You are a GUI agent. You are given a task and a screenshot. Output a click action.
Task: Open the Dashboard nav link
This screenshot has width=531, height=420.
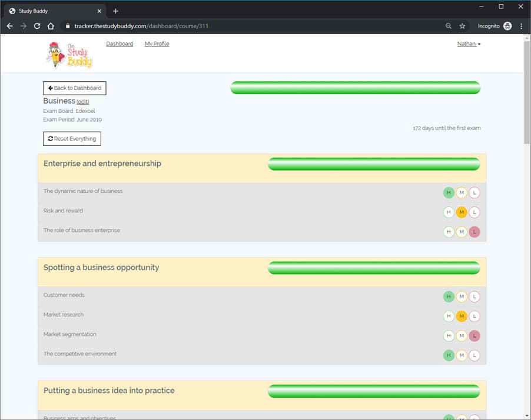click(120, 44)
